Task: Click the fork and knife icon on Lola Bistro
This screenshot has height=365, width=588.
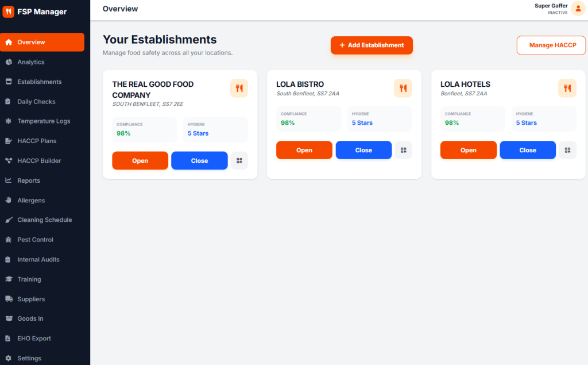Action: click(x=403, y=89)
